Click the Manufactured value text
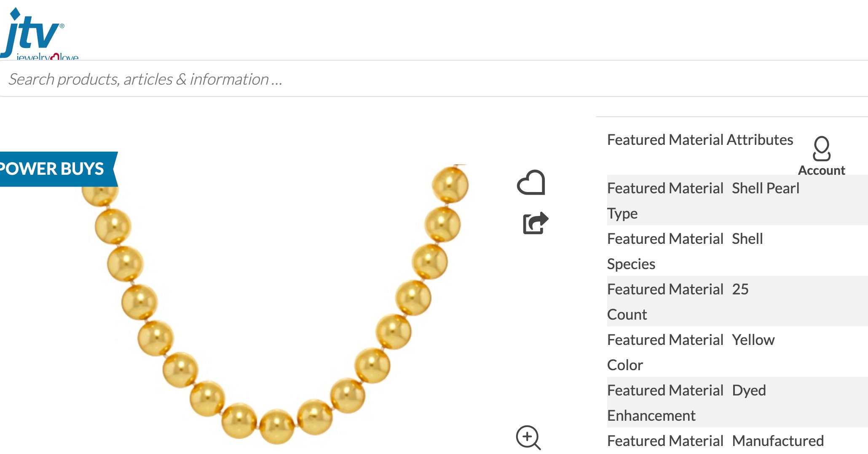 click(778, 441)
